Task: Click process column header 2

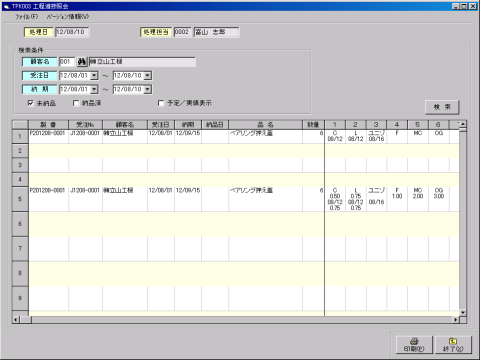Action: click(356, 125)
